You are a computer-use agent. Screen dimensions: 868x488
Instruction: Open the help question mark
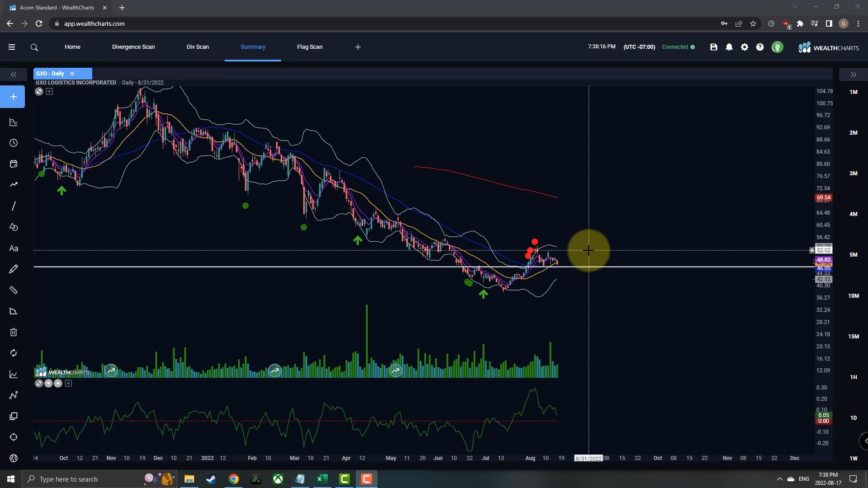[760, 47]
